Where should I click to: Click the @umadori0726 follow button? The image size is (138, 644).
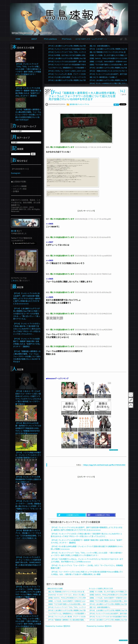point(24,243)
